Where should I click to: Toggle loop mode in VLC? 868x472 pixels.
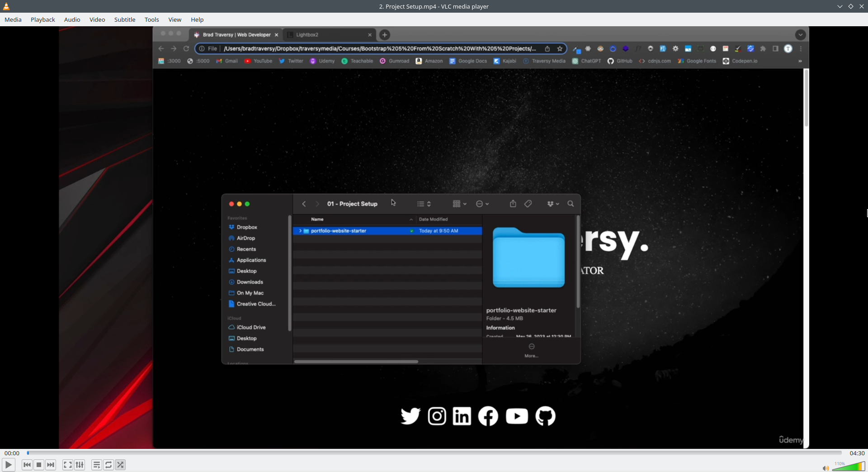(x=108, y=465)
